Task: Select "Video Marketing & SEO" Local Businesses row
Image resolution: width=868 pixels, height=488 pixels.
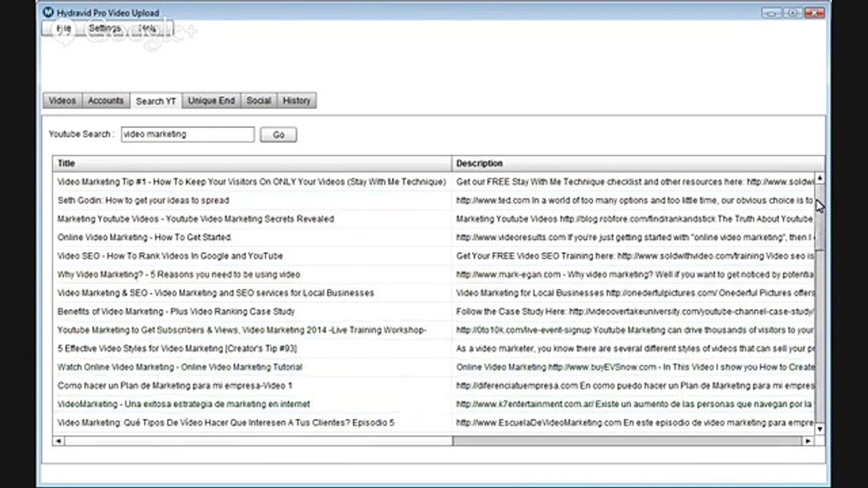Action: 252,293
